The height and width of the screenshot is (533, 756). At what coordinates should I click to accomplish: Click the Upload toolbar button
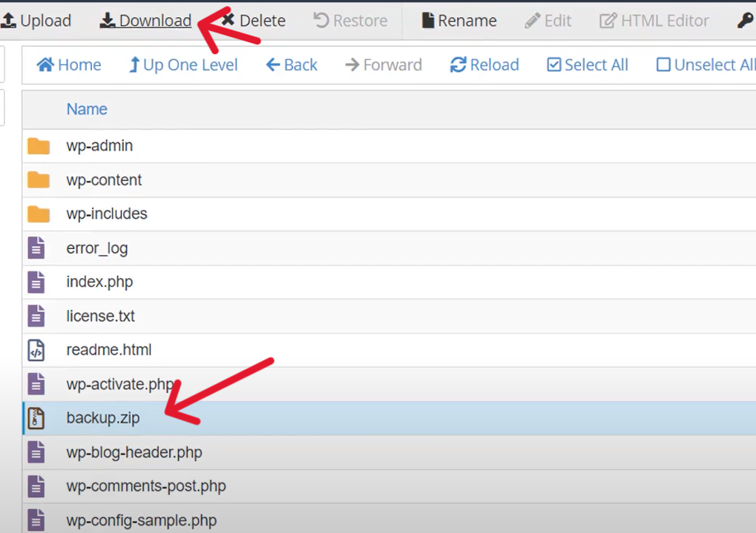(36, 21)
